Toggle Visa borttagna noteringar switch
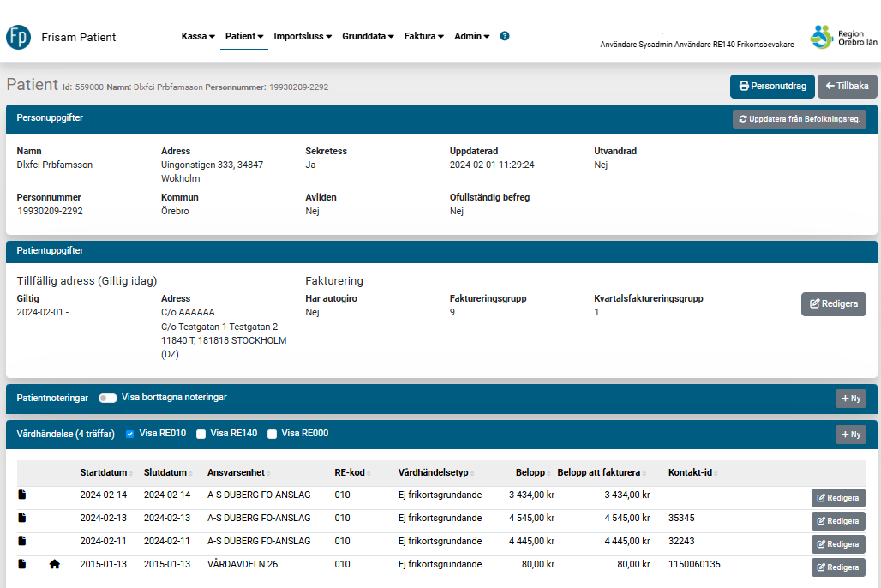This screenshot has height=588, width=881. click(108, 398)
